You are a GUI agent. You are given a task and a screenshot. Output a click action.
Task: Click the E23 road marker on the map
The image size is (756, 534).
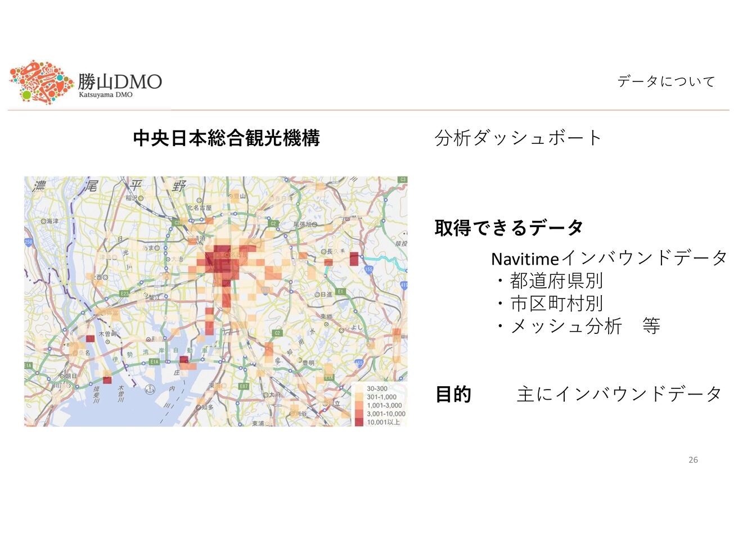point(124,293)
